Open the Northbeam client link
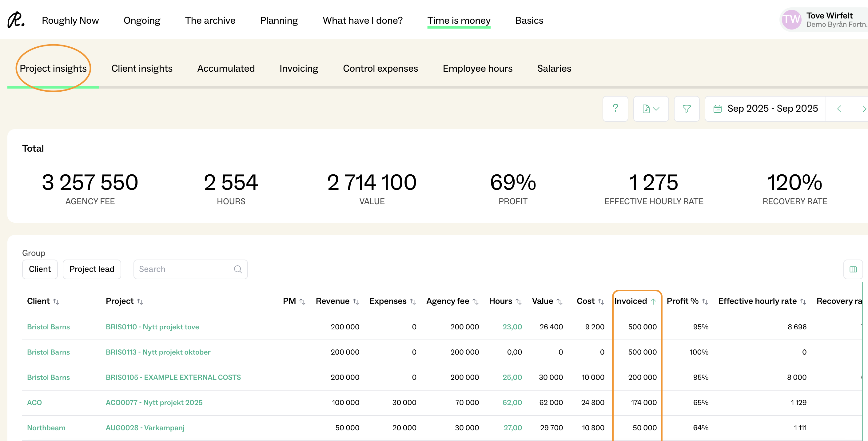868x441 pixels. (x=46, y=427)
